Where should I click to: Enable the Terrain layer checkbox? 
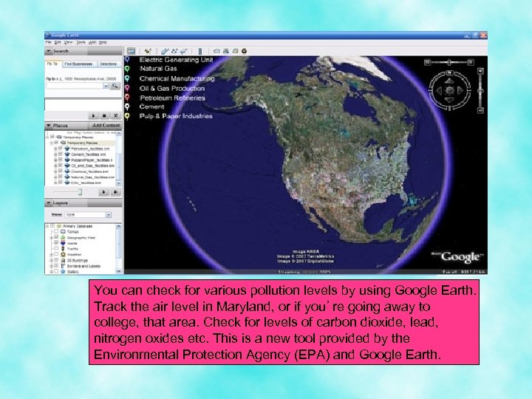(56, 231)
